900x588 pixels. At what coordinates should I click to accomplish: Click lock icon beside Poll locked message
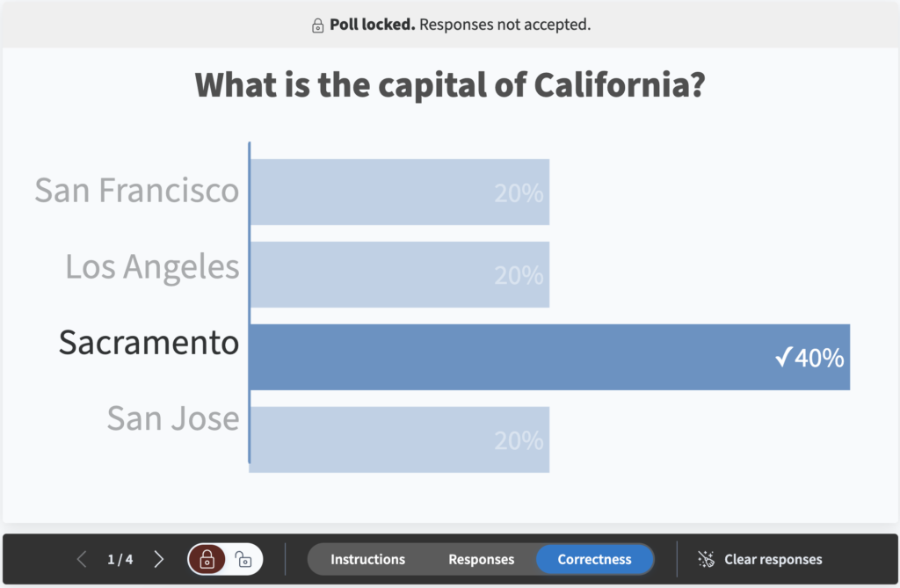tap(317, 25)
